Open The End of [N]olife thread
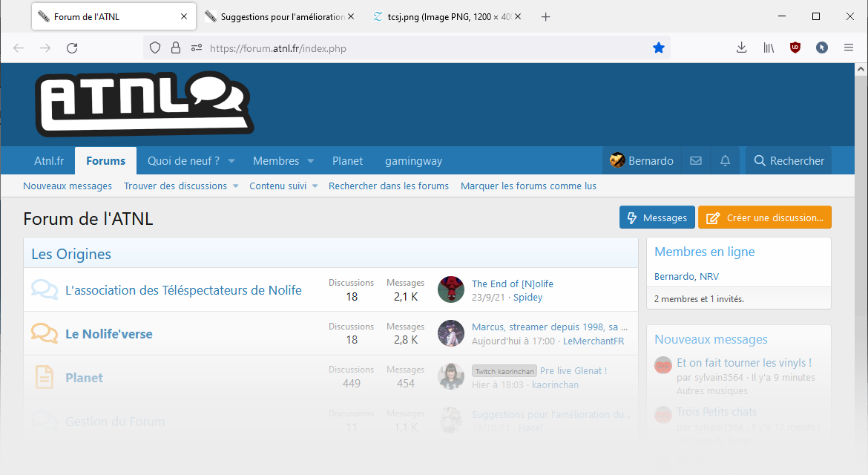This screenshot has width=868, height=475. click(x=513, y=284)
